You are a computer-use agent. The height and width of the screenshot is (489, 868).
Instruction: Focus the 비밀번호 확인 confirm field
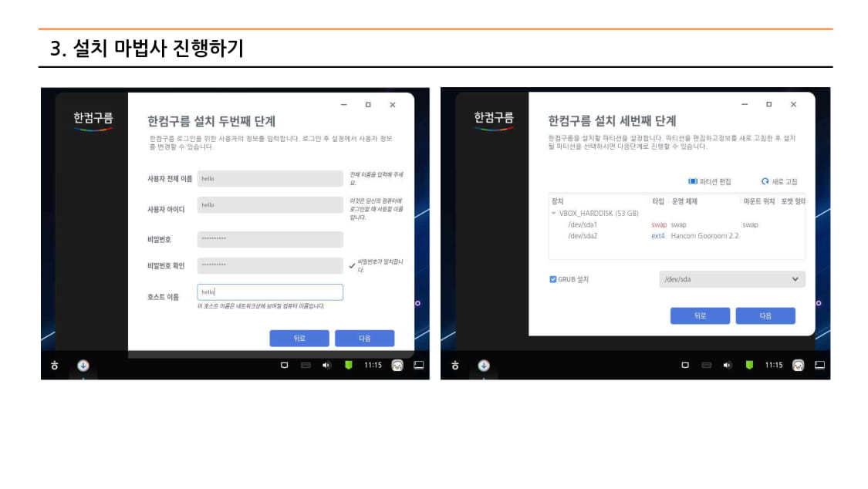[270, 265]
